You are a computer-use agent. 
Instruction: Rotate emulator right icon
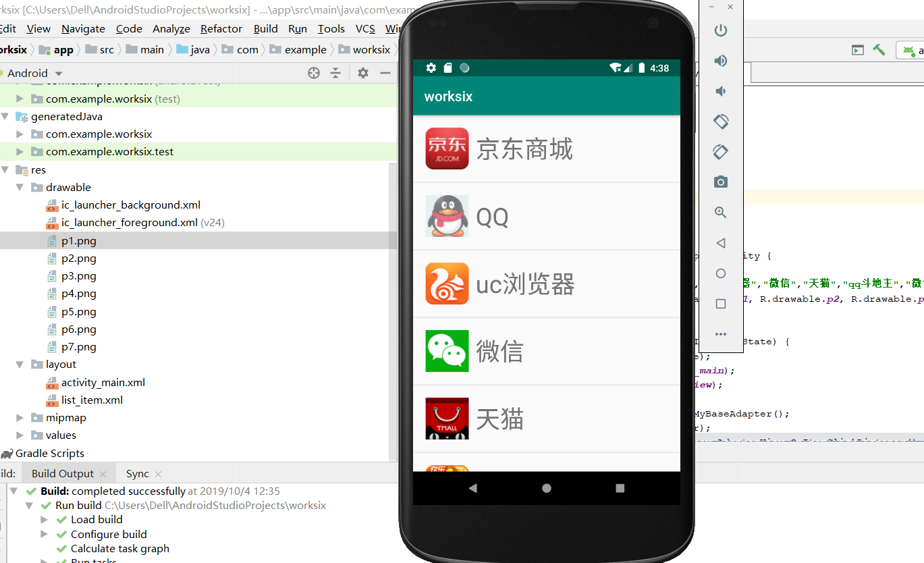click(x=721, y=152)
